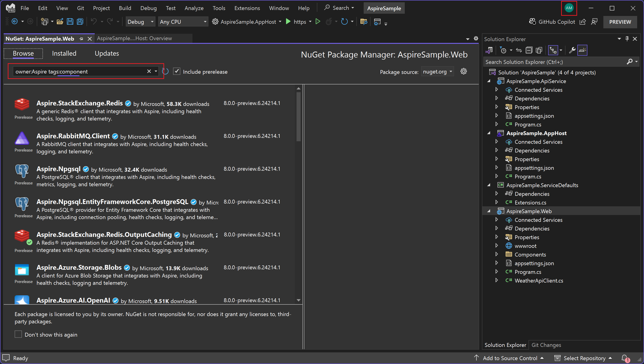Click the NuGet search refresh icon
Viewport: 644px width, 364px height.
[x=165, y=71]
